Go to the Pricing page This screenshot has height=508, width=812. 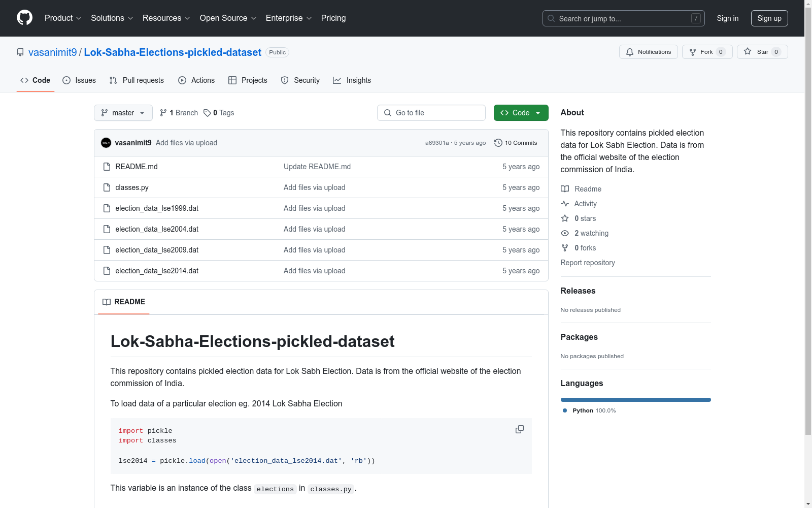click(x=333, y=18)
